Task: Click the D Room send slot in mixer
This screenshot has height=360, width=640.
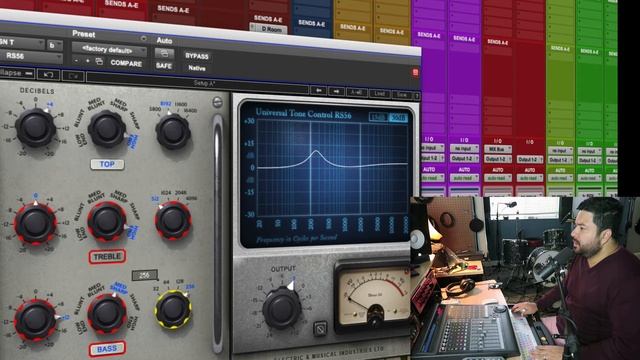Action: point(268,29)
